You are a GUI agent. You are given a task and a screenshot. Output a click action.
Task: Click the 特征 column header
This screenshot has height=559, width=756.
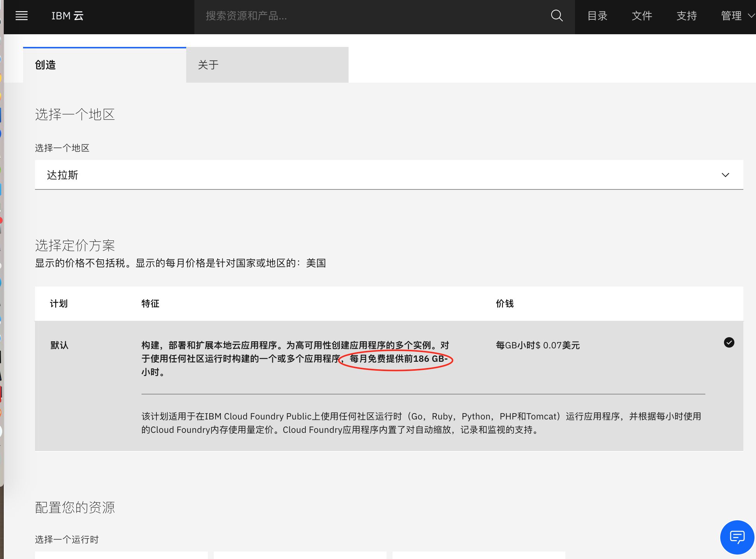150,303
